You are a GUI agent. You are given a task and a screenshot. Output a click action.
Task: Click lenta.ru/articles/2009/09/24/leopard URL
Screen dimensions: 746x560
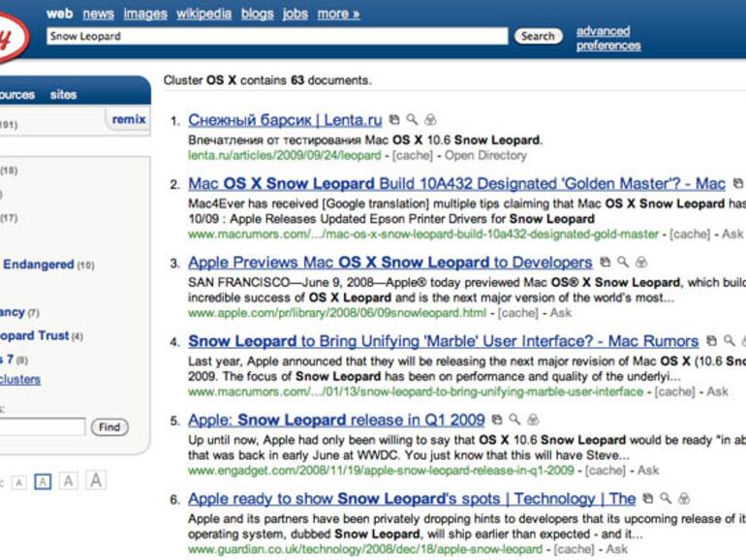pyautogui.click(x=285, y=156)
